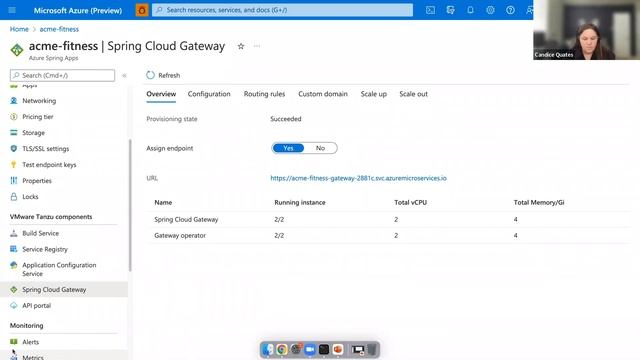Screen dimensions: 640x360
Task: Open Build Service in the sidebar
Action: tap(40, 233)
